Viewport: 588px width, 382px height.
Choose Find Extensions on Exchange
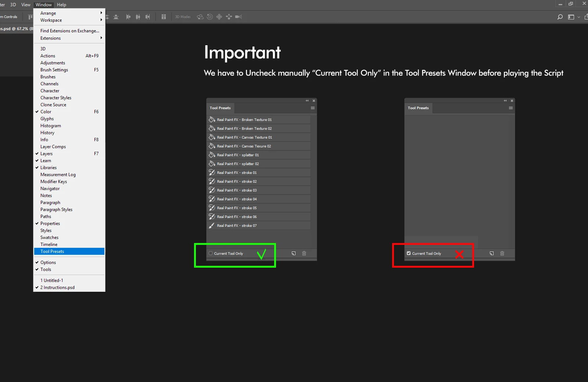tap(69, 31)
